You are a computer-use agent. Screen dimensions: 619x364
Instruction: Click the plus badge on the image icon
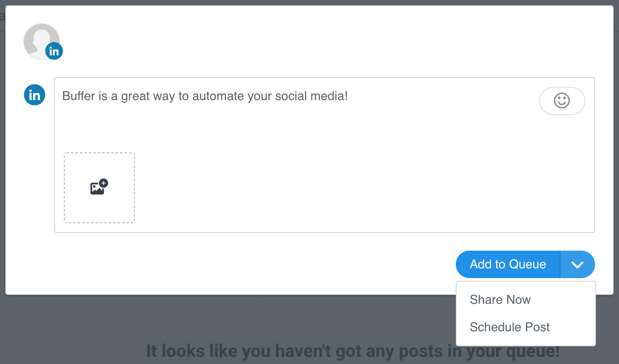coord(104,183)
